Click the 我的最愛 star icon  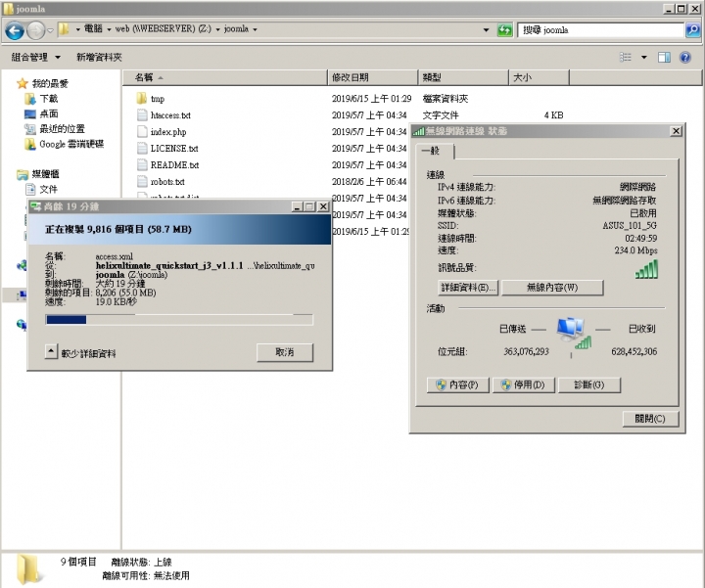(22, 83)
